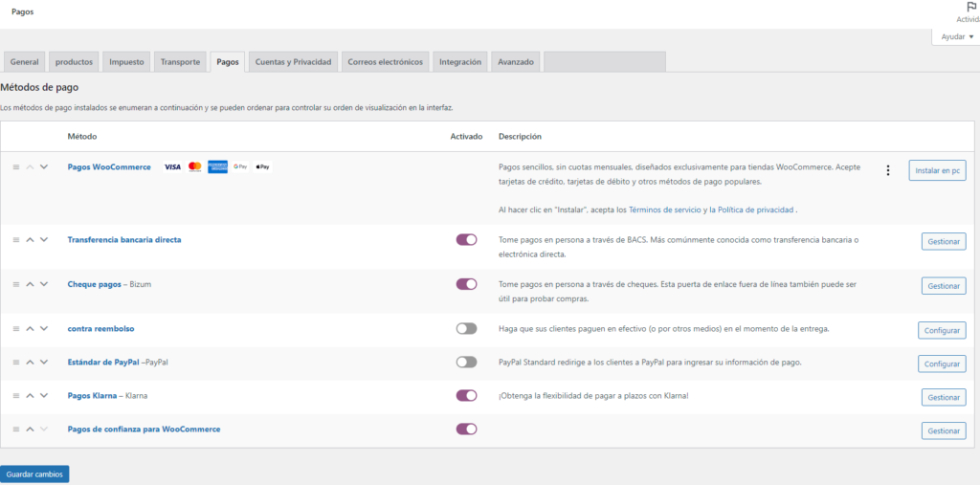This screenshot has width=980, height=485.
Task: Click Gestionar for Cheque pagos
Action: coord(944,286)
